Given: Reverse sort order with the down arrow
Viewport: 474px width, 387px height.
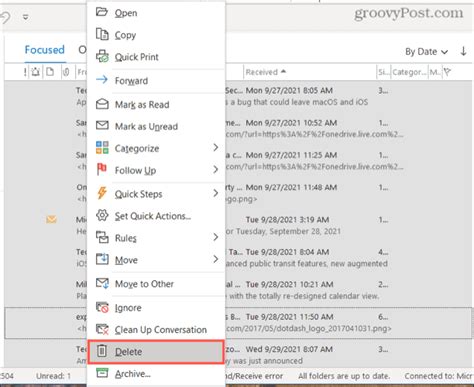Looking at the screenshot, I should [x=463, y=51].
